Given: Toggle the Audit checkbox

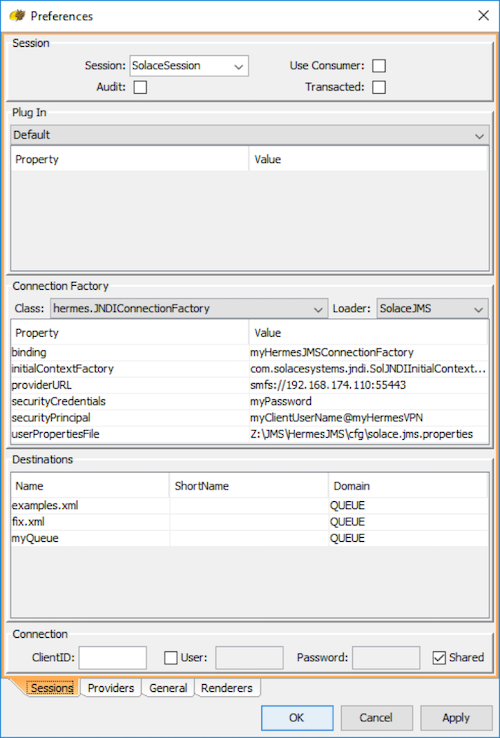Looking at the screenshot, I should coord(140,87).
